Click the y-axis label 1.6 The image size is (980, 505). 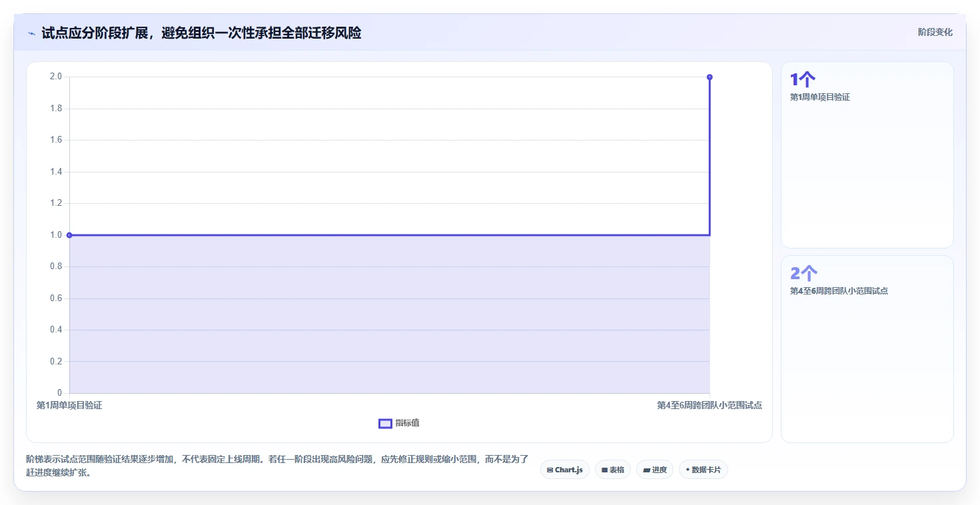point(56,140)
